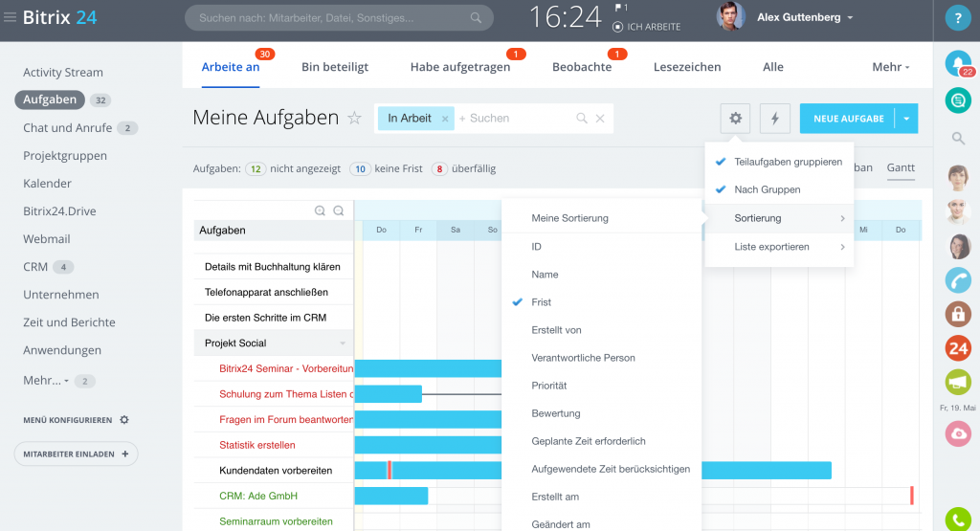Open the red 24 icon in sidebar
Image resolution: width=980 pixels, height=531 pixels.
957,348
